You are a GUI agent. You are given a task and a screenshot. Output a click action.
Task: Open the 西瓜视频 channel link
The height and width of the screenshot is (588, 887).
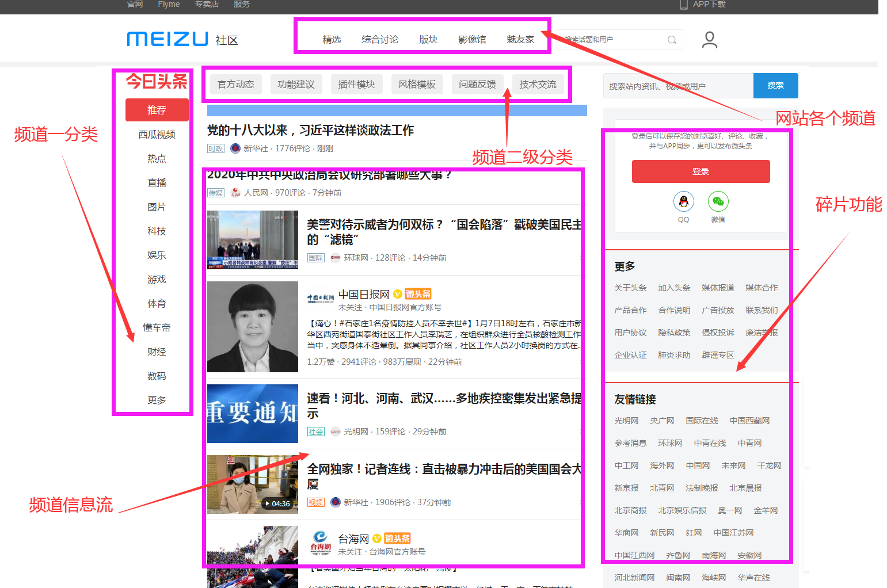(x=157, y=135)
